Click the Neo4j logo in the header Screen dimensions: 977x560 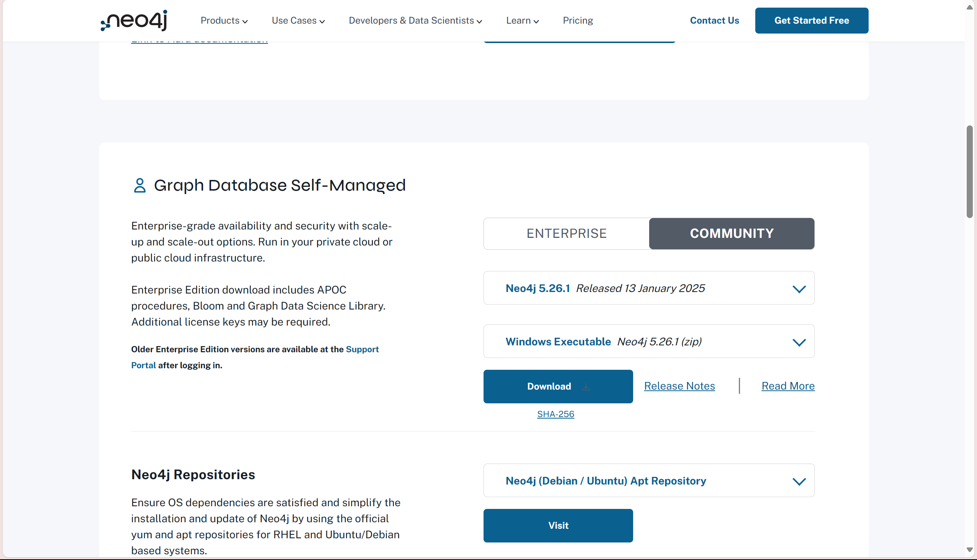pyautogui.click(x=134, y=20)
